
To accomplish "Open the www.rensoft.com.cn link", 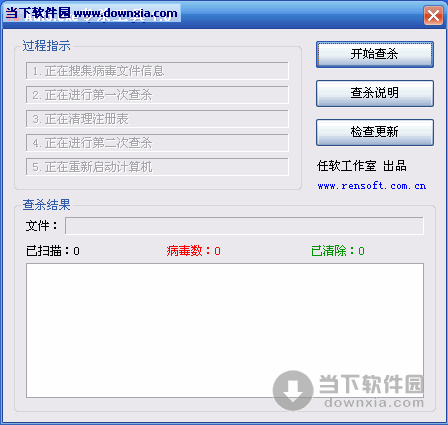I will [372, 186].
